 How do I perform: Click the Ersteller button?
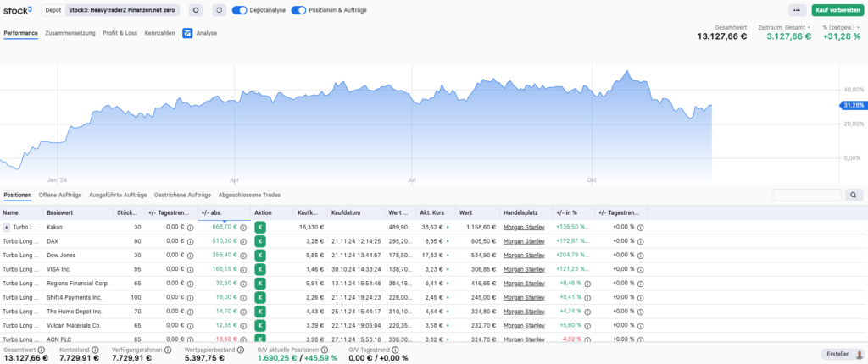pyautogui.click(x=843, y=354)
